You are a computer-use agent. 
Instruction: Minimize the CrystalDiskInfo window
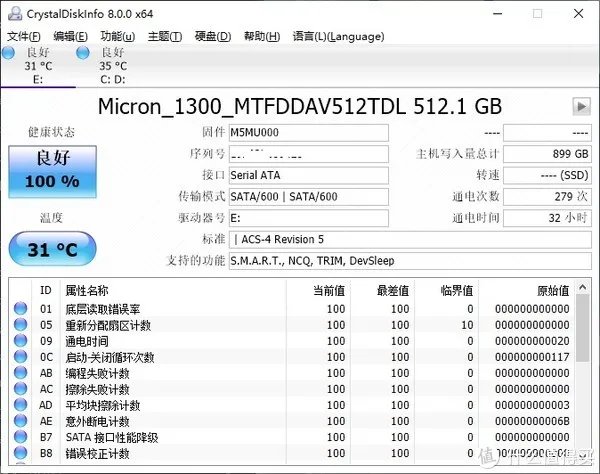click(497, 14)
